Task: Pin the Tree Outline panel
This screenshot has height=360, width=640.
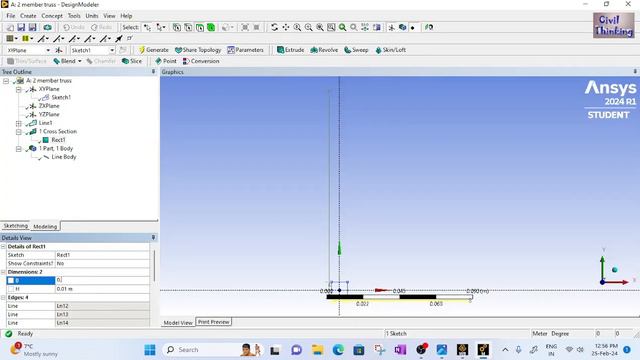Action: (x=153, y=71)
